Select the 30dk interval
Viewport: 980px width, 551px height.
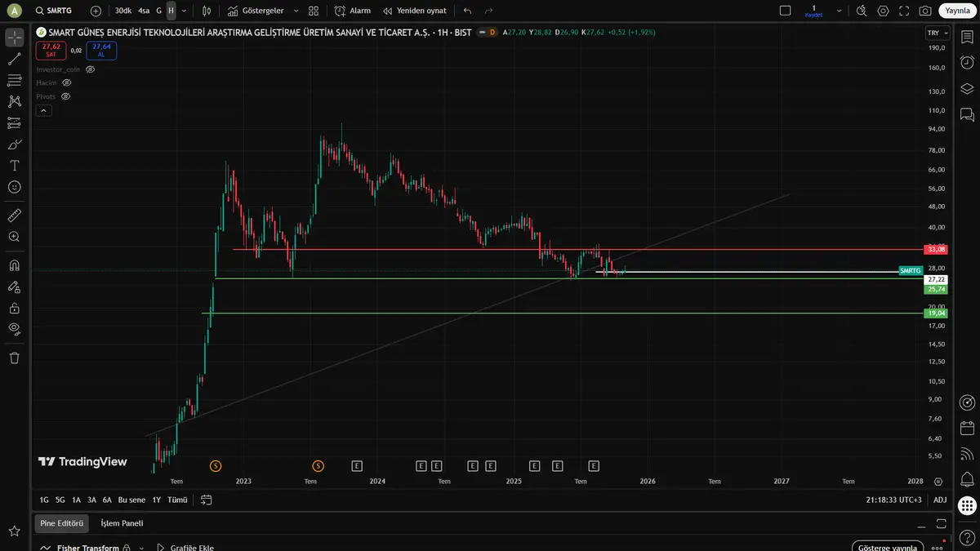(x=122, y=11)
